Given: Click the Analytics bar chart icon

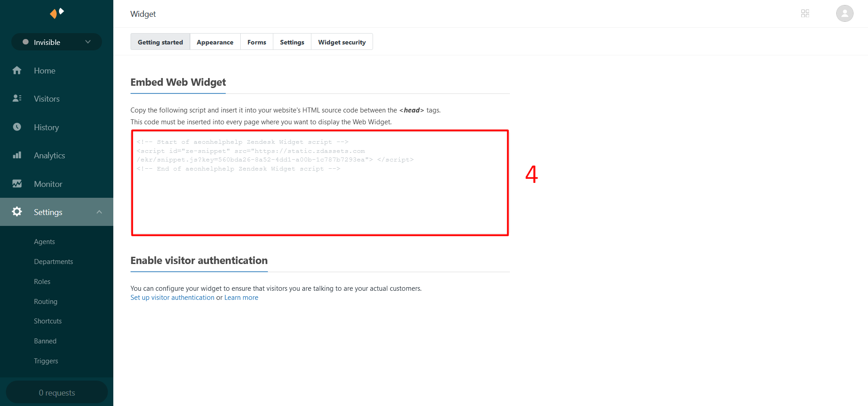Looking at the screenshot, I should [17, 155].
